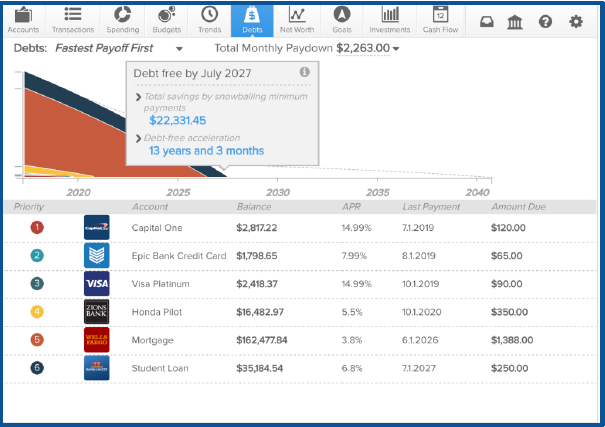Click the 7.99% APR value

[354, 256]
